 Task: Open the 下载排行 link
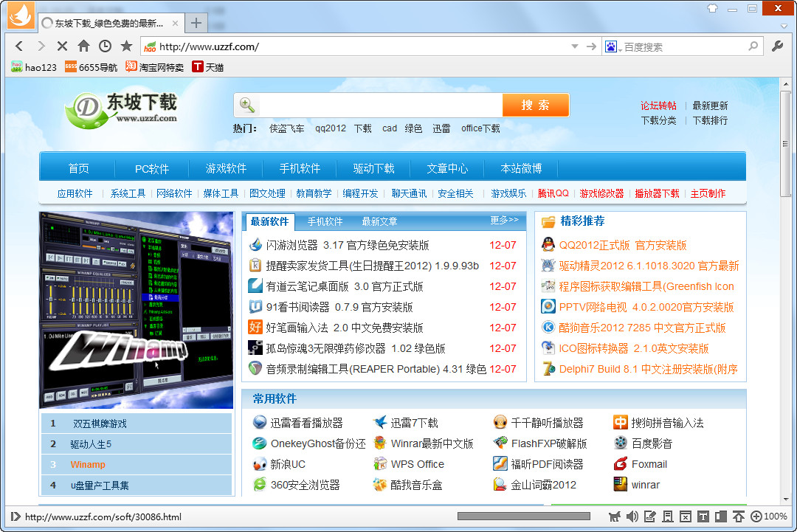pos(710,120)
